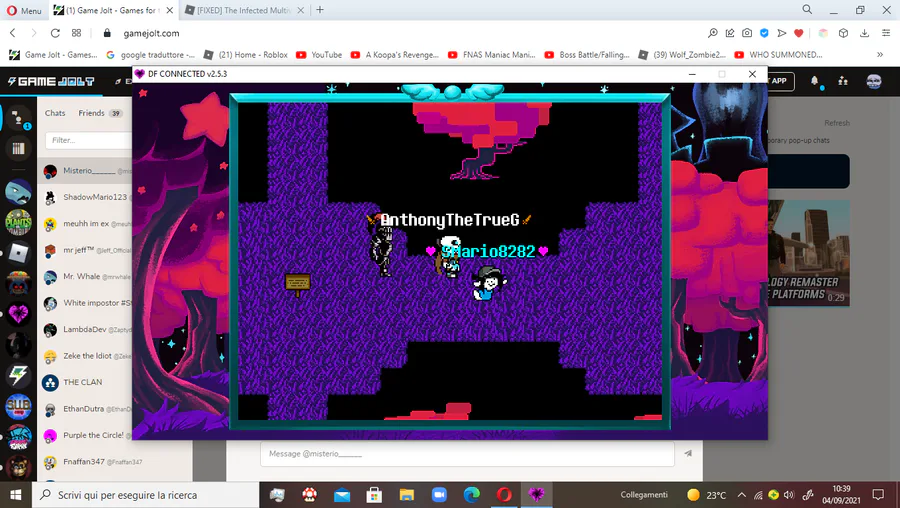The width and height of the screenshot is (900, 508).
Task: Open chat with meuhh im ex
Action: click(85, 224)
